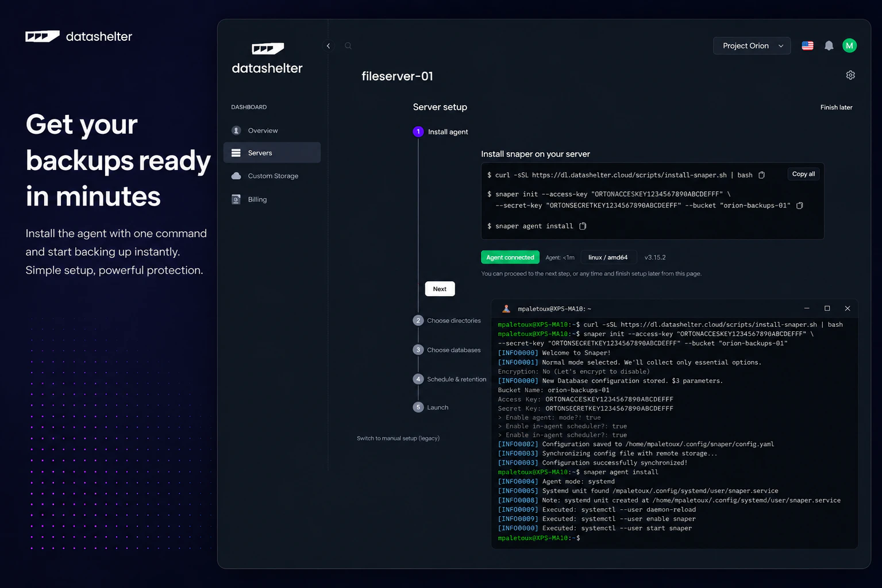Click the Billing icon in sidebar
The height and width of the screenshot is (588, 882).
click(236, 199)
